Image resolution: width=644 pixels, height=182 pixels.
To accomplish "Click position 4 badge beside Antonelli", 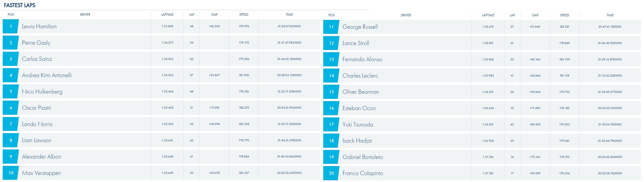I will 11,75.
